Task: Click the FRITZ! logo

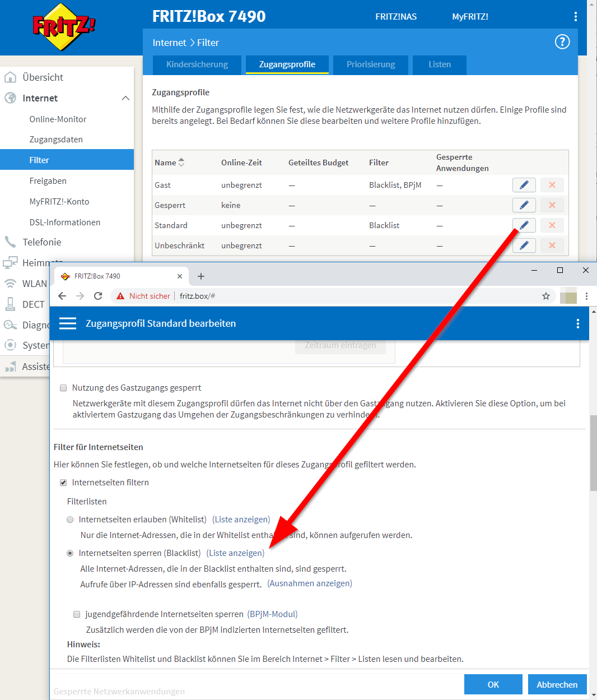Action: click(x=64, y=26)
